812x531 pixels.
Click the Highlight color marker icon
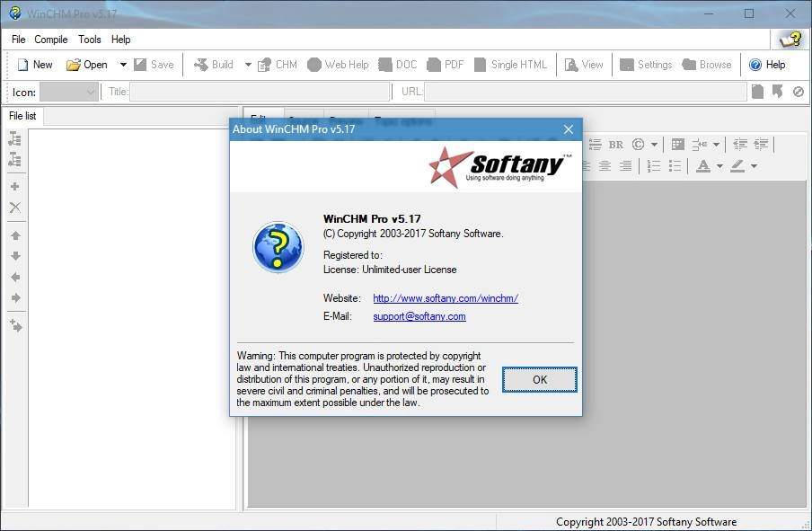click(x=737, y=166)
